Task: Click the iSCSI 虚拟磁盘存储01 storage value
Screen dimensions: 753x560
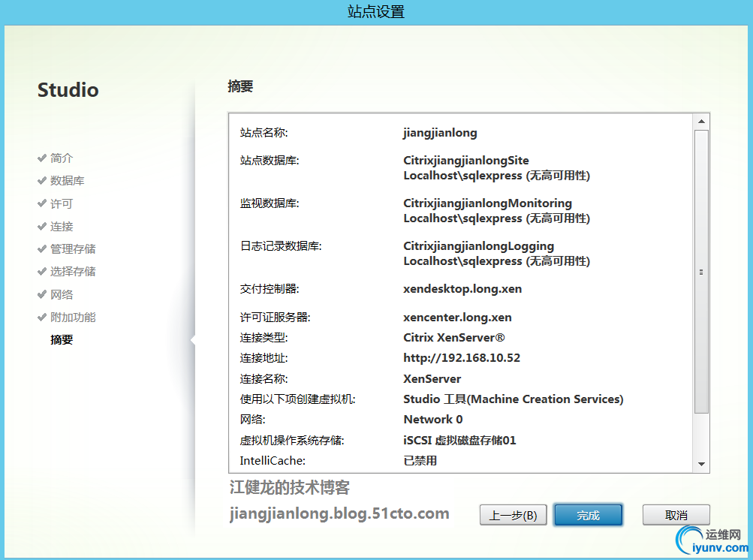Action: 459,441
